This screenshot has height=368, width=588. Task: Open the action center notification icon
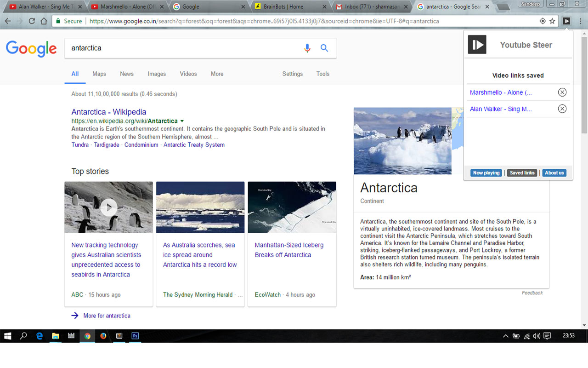[547, 336]
